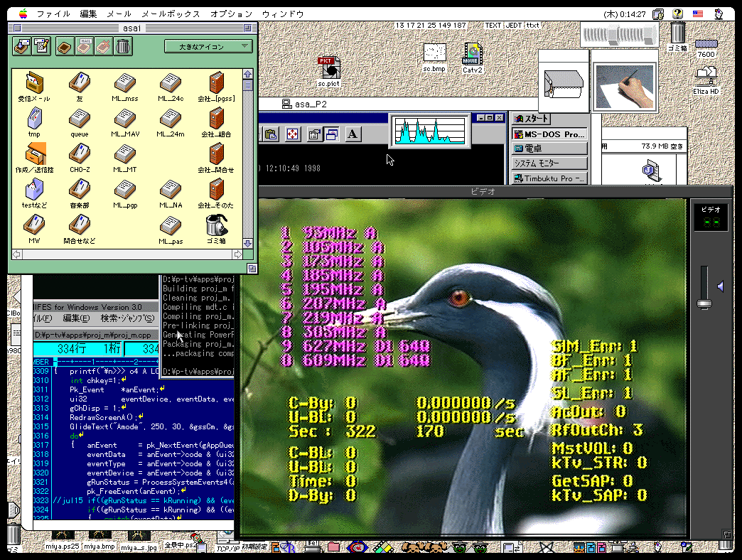This screenshot has width=742, height=560.
Task: Click the compose new message notepad icon
Action: 42,47
